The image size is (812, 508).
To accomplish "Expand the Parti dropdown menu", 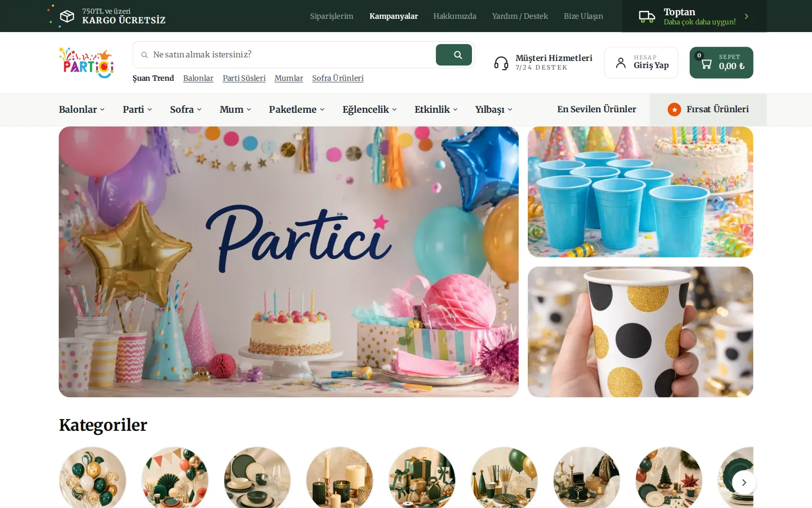I will coord(138,109).
